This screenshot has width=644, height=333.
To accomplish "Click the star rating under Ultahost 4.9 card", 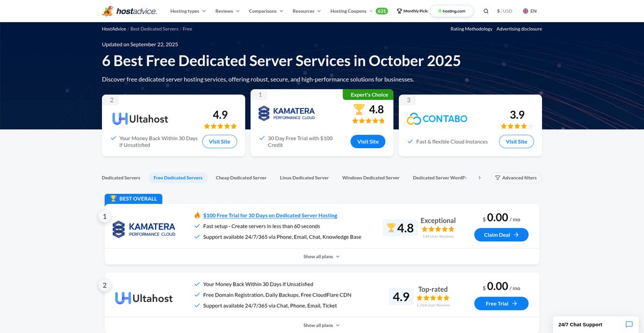I will tap(220, 126).
